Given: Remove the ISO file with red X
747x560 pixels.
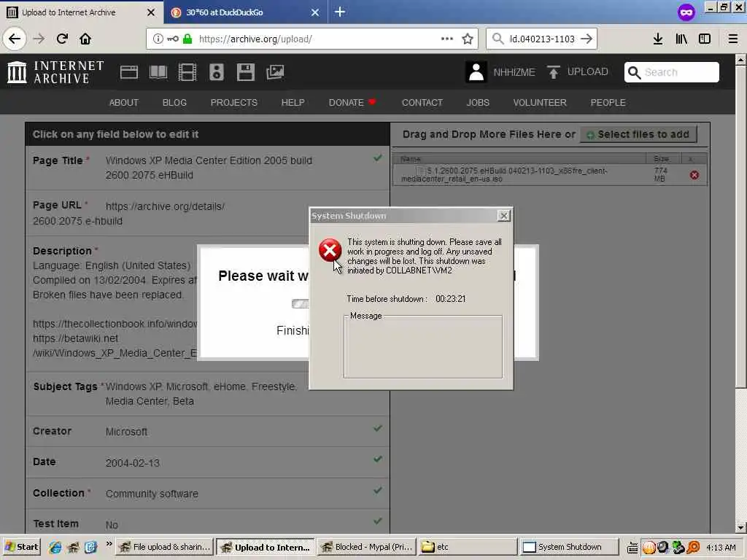Looking at the screenshot, I should 694,175.
